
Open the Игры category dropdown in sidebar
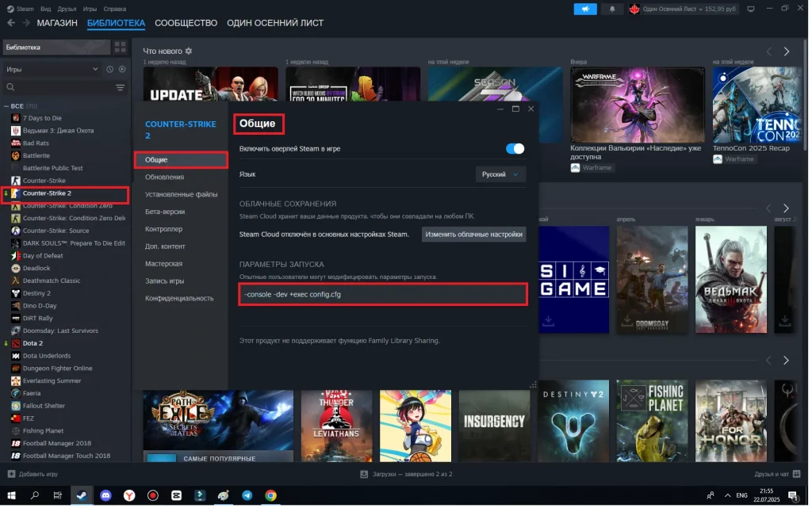click(x=52, y=69)
